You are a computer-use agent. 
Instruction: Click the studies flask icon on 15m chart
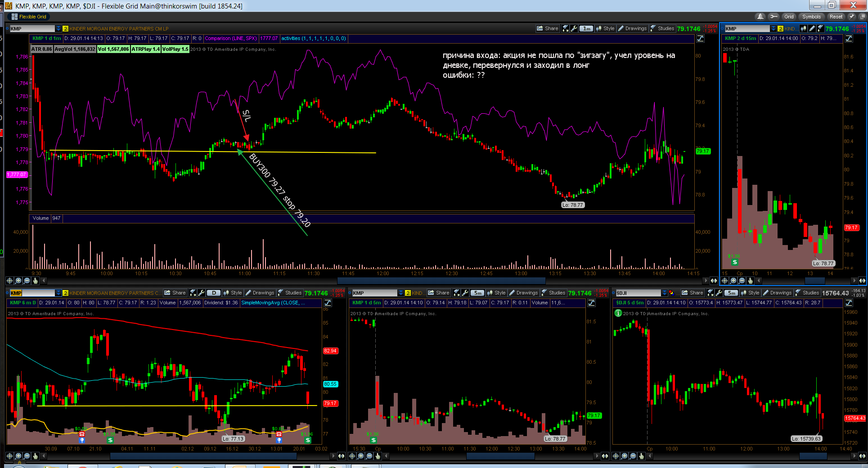[x=820, y=28]
